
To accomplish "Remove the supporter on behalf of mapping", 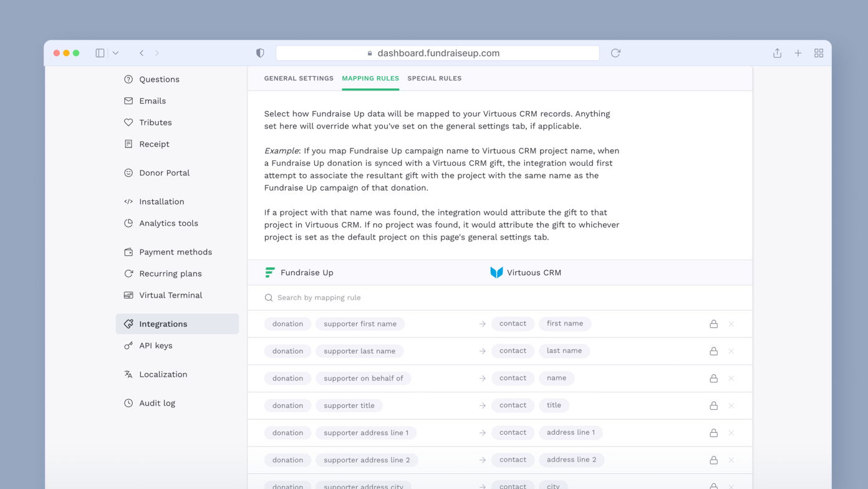I will [731, 378].
